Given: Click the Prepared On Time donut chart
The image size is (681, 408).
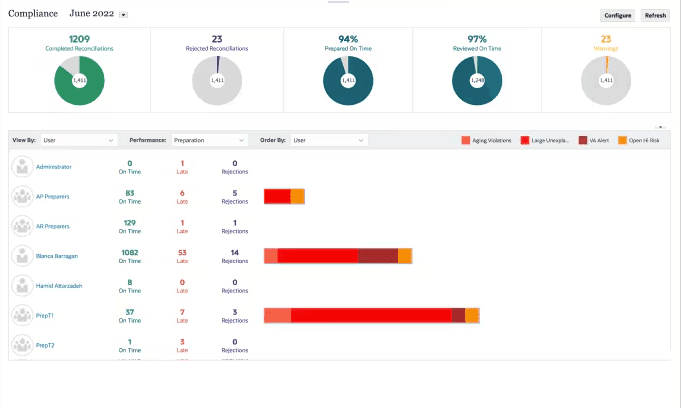Looking at the screenshot, I should (347, 80).
